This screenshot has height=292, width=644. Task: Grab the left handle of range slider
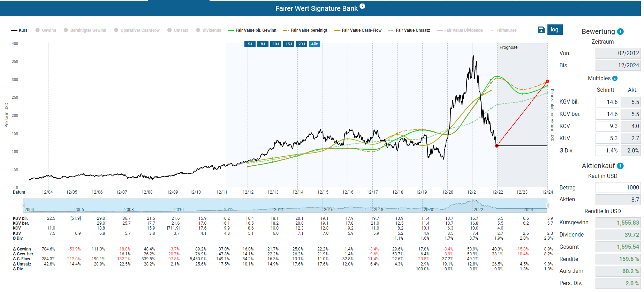[x=23, y=205]
